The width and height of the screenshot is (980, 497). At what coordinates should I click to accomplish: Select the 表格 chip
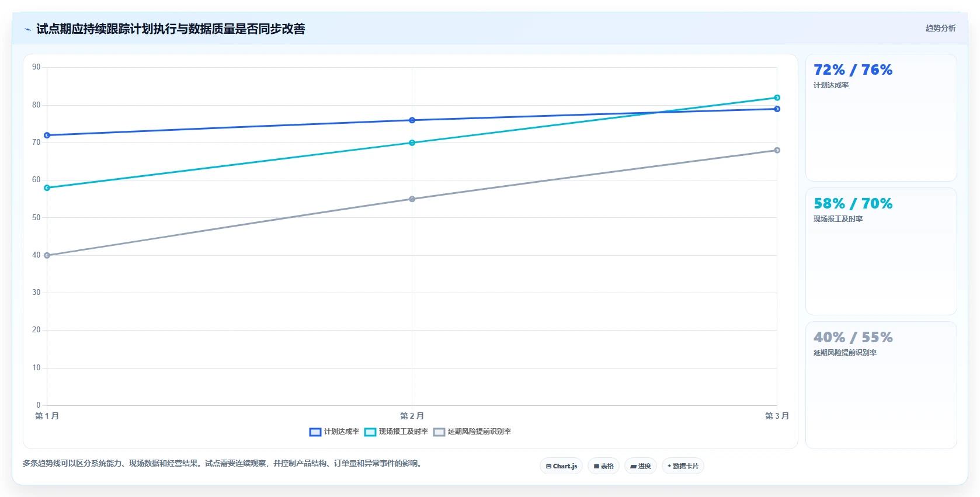point(603,466)
